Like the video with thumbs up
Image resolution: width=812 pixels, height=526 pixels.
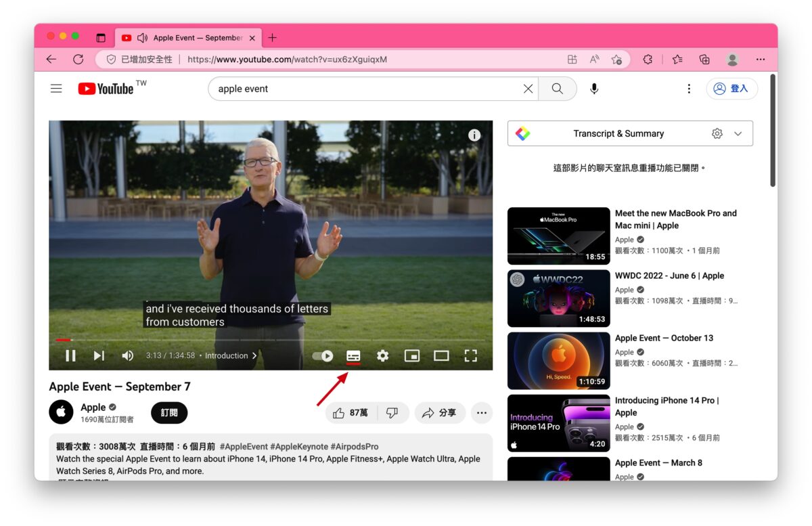[x=351, y=412]
